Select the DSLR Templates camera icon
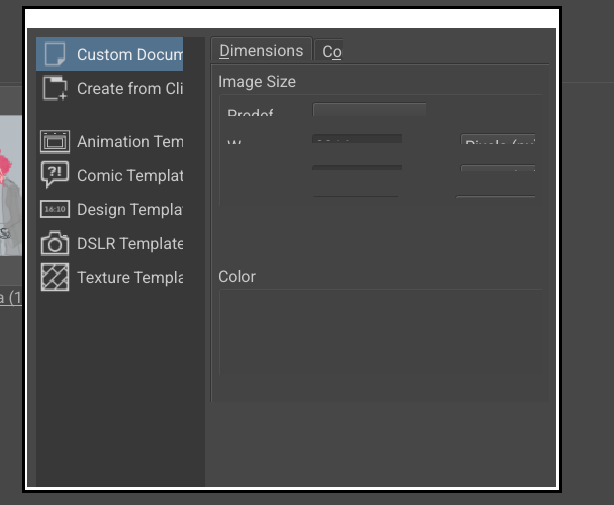This screenshot has width=614, height=505. pos(55,243)
